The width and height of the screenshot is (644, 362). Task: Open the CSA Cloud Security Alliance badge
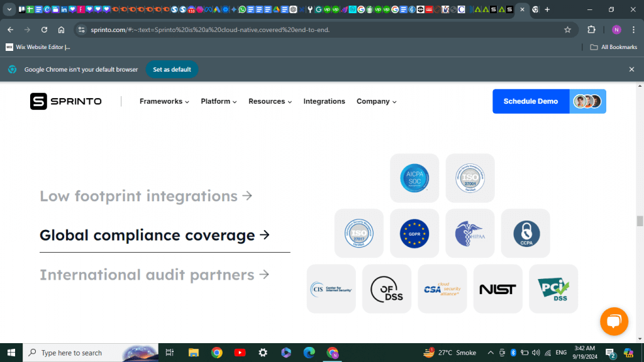[x=442, y=288]
